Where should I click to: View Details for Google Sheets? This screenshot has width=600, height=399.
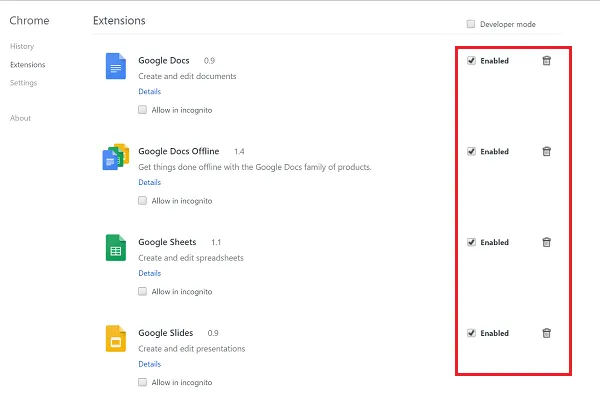point(150,273)
